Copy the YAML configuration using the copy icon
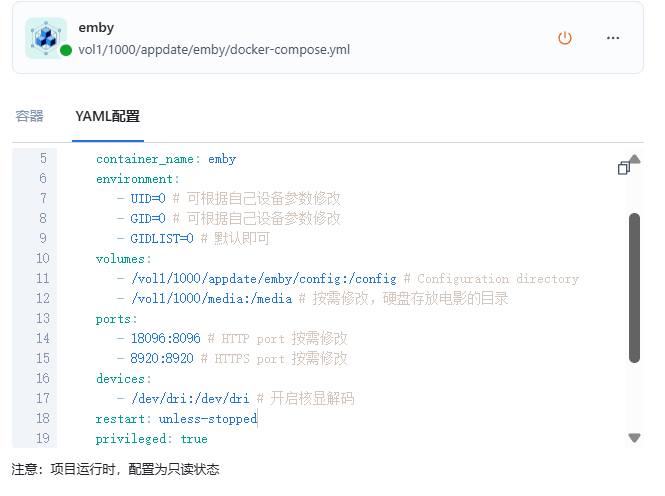 click(623, 168)
